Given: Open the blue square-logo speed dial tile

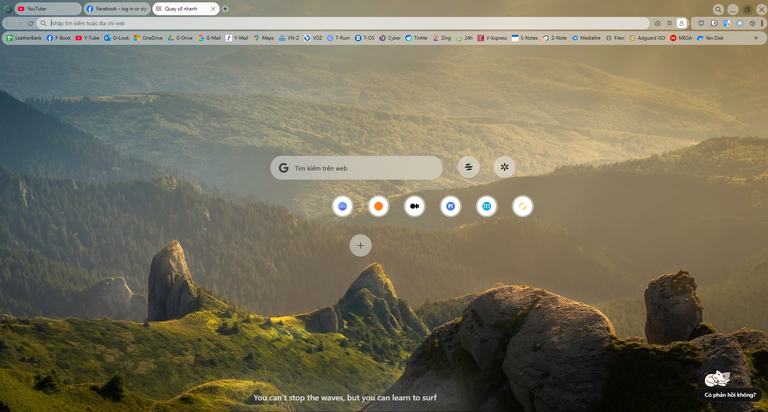Looking at the screenshot, I should (451, 206).
